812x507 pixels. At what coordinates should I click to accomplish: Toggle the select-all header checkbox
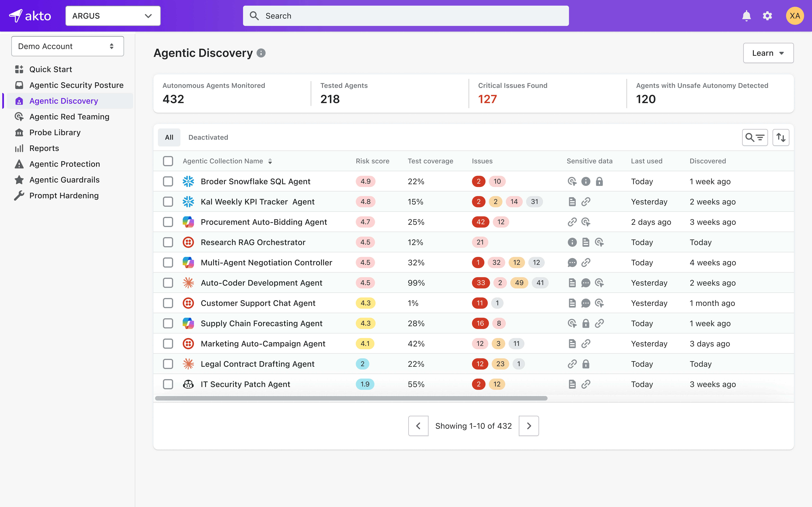(168, 161)
